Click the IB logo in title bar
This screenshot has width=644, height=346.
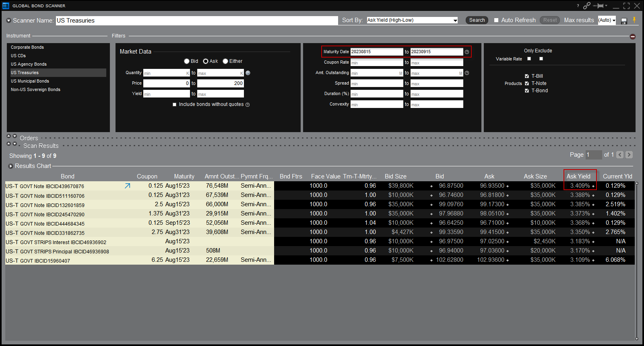tap(6, 6)
